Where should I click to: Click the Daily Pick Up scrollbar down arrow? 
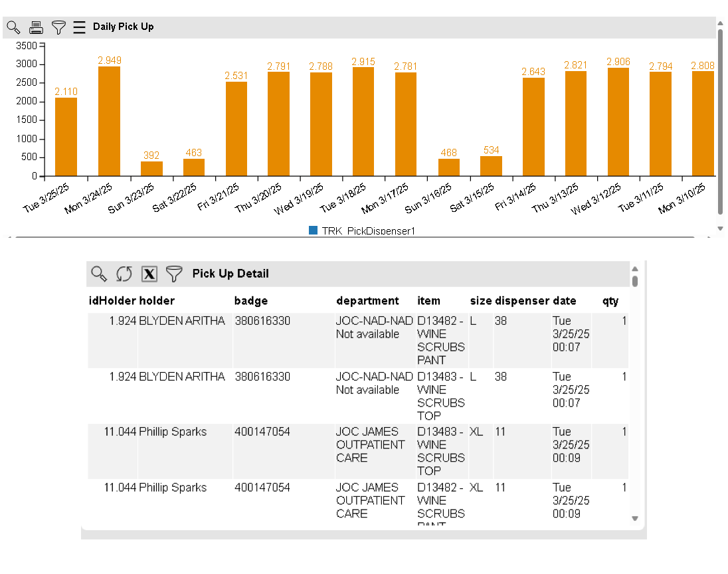(x=720, y=228)
